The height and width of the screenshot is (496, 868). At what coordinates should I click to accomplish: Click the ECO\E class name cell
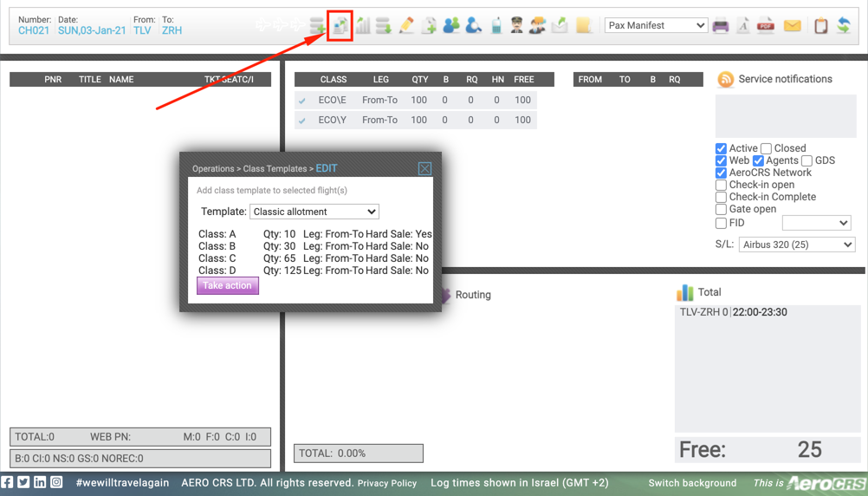click(332, 101)
